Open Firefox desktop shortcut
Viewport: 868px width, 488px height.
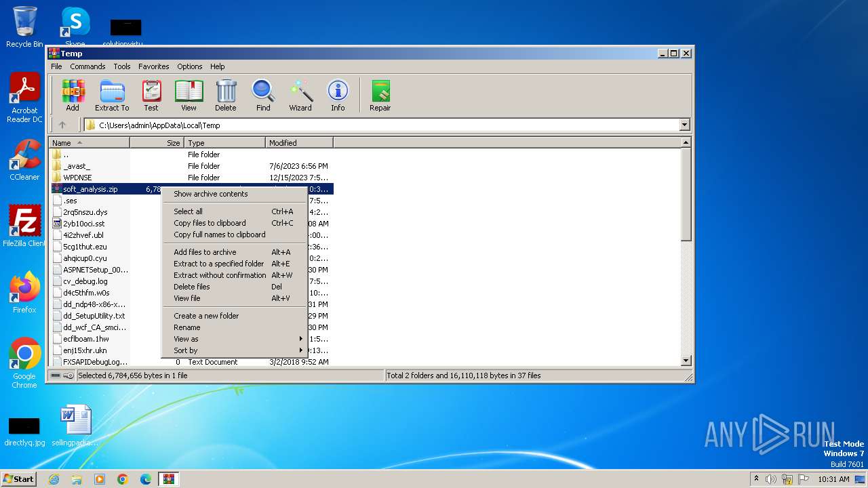click(x=24, y=293)
